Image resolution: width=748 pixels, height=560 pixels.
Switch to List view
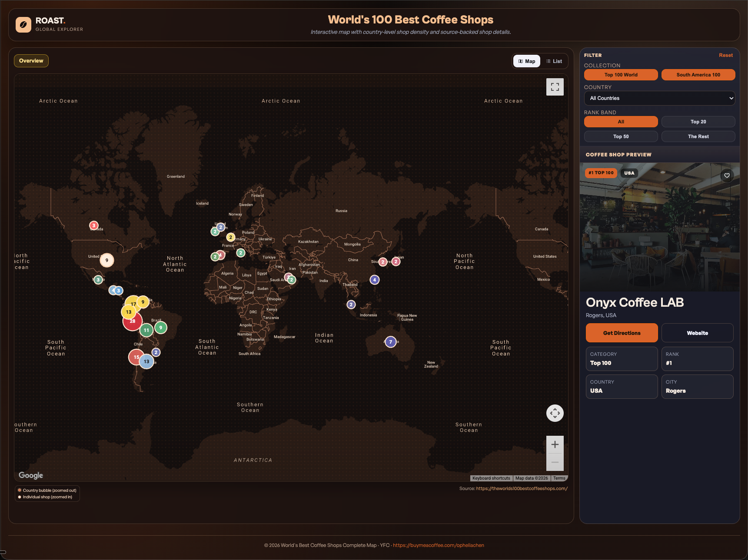point(554,61)
